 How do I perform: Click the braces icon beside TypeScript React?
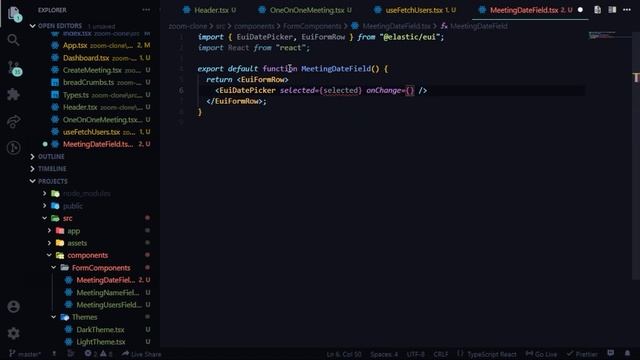460,353
